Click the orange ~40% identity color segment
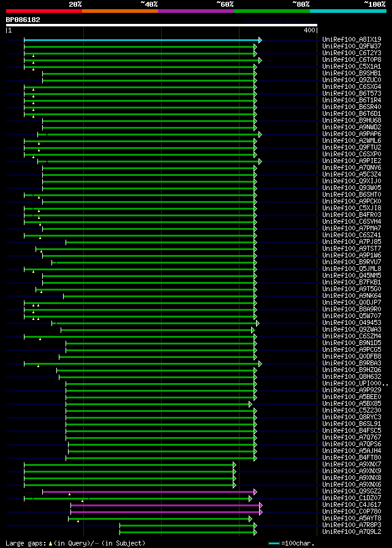Viewport: 392px width, 548px height. coord(120,11)
